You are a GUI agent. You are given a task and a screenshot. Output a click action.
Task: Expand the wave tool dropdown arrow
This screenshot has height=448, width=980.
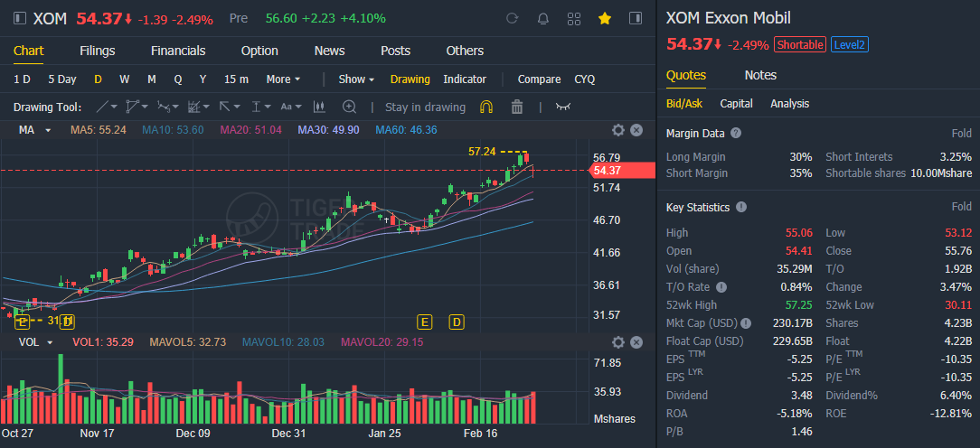[x=175, y=107]
